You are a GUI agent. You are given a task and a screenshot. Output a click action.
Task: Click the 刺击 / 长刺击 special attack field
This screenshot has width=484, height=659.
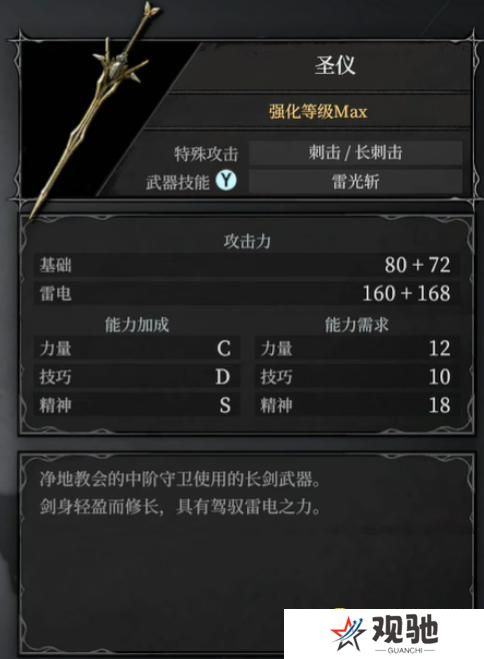355,153
